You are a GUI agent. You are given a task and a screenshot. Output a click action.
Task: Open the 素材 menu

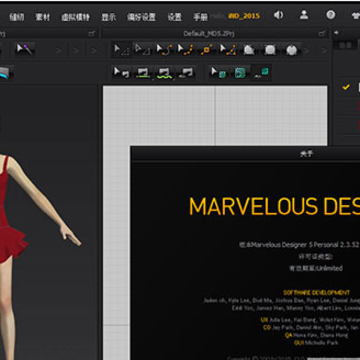click(x=42, y=17)
